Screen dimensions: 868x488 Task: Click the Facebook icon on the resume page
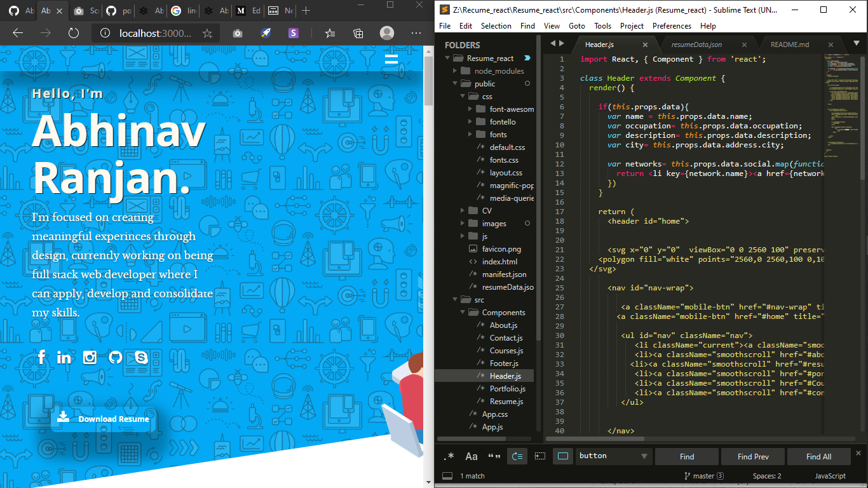[x=41, y=357]
